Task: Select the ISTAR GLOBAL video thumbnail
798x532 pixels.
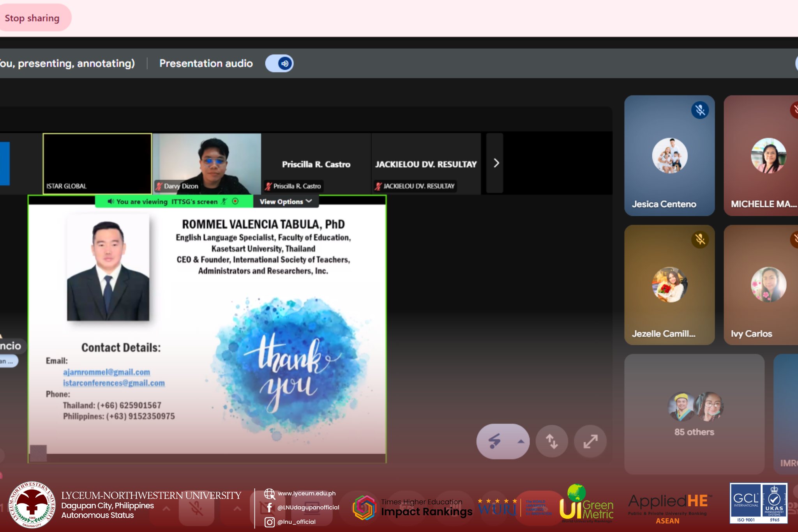Action: [x=97, y=163]
